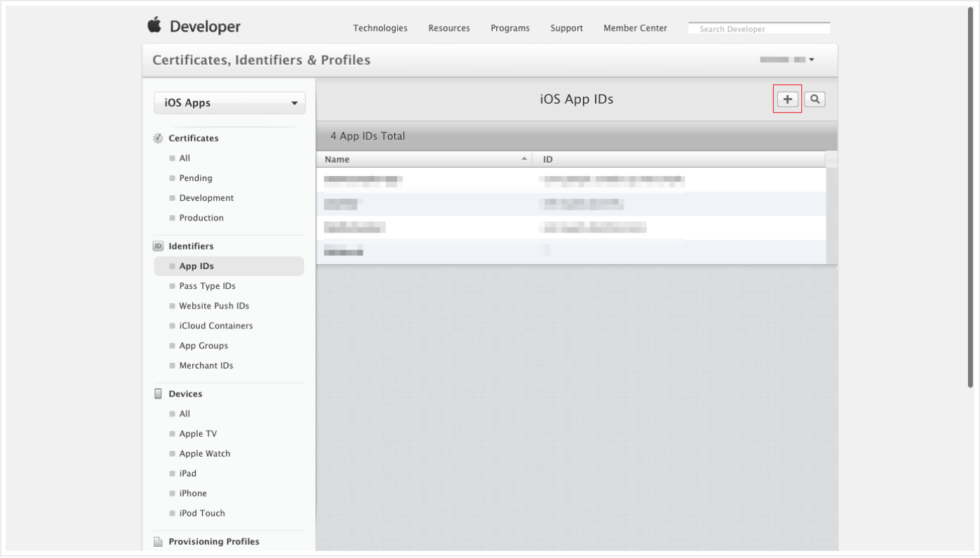Image resolution: width=980 pixels, height=558 pixels.
Task: Click the Apple logo icon
Action: (154, 25)
